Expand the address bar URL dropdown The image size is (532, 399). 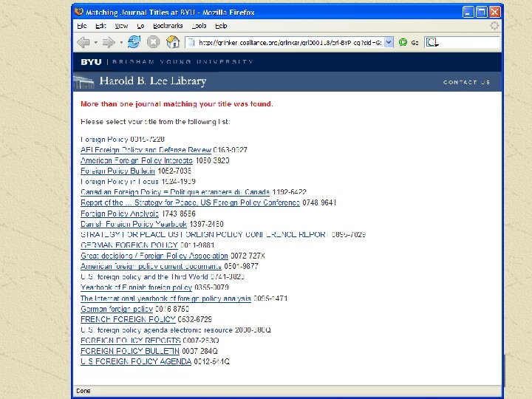(x=389, y=42)
